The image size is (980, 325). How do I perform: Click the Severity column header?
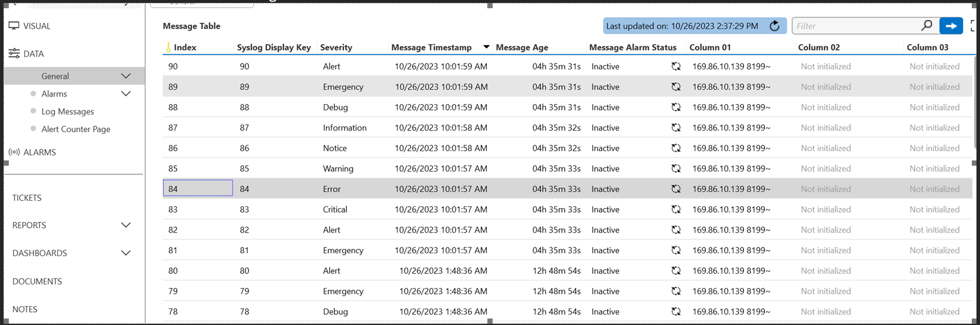click(336, 48)
